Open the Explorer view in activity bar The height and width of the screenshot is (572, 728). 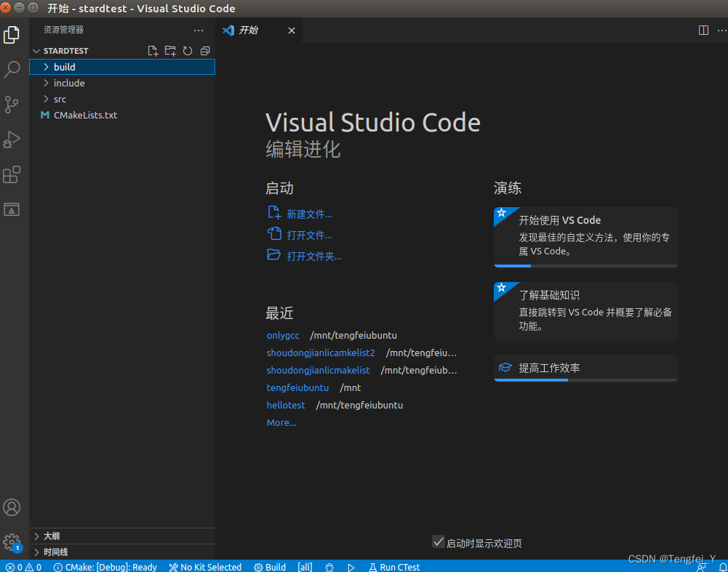[12, 35]
